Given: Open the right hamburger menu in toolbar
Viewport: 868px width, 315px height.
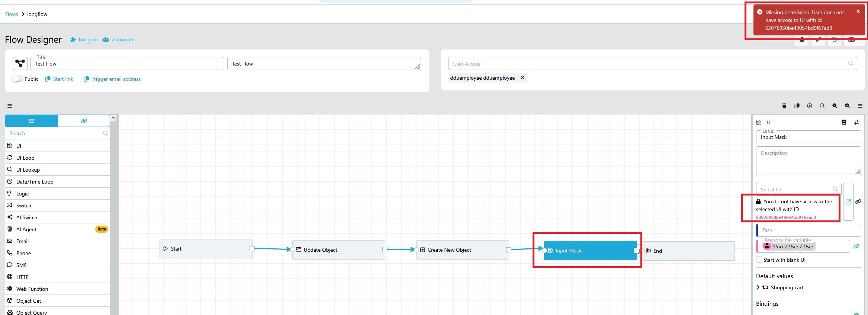Looking at the screenshot, I should click(860, 106).
